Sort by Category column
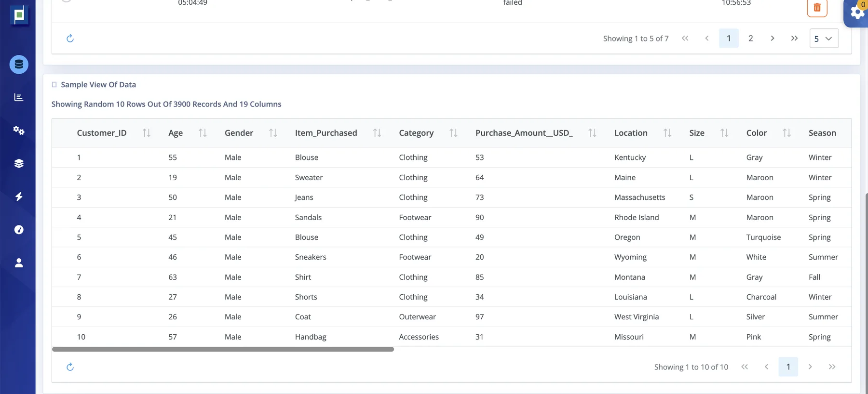The width and height of the screenshot is (868, 394). click(x=453, y=133)
